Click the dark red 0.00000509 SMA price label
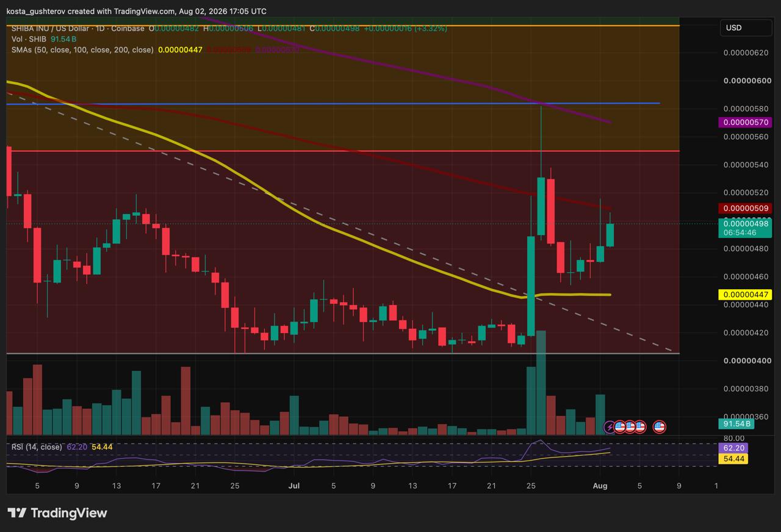 click(x=746, y=209)
